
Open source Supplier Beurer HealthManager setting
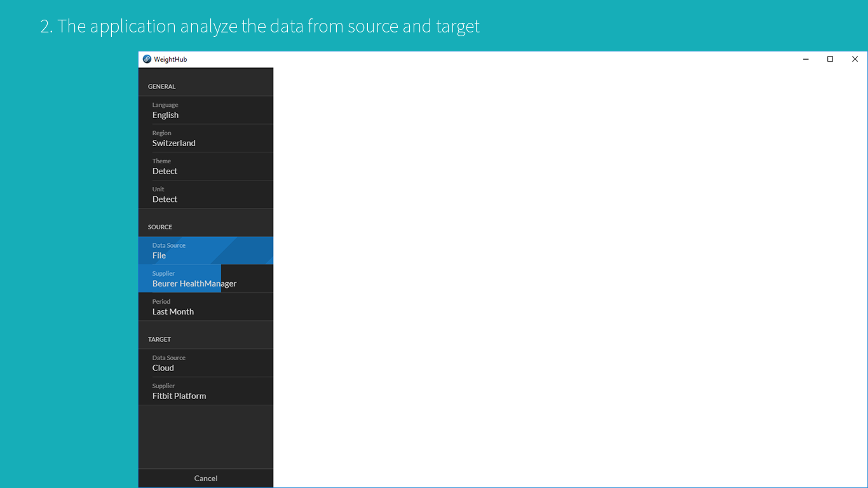206,279
